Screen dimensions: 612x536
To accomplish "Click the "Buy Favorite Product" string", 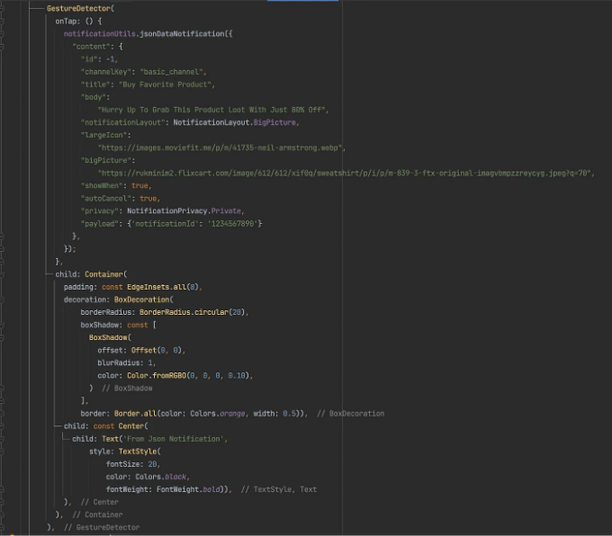I will (x=165, y=84).
